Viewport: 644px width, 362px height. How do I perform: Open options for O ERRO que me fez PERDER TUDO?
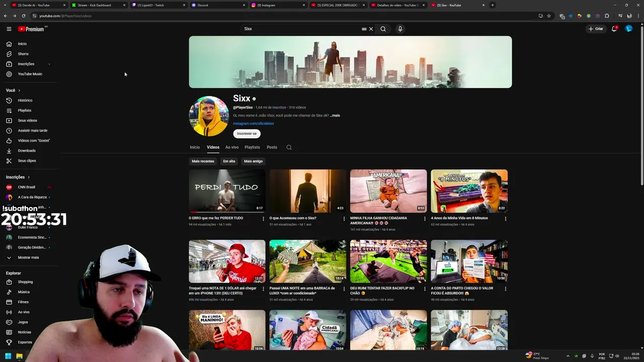tap(263, 219)
